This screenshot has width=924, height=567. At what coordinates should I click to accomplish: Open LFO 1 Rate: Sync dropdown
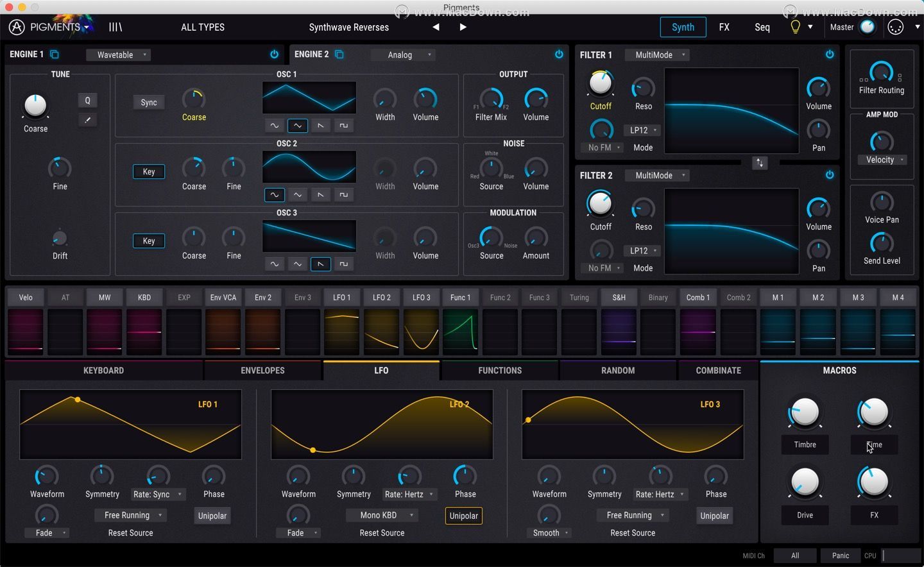pyautogui.click(x=157, y=495)
